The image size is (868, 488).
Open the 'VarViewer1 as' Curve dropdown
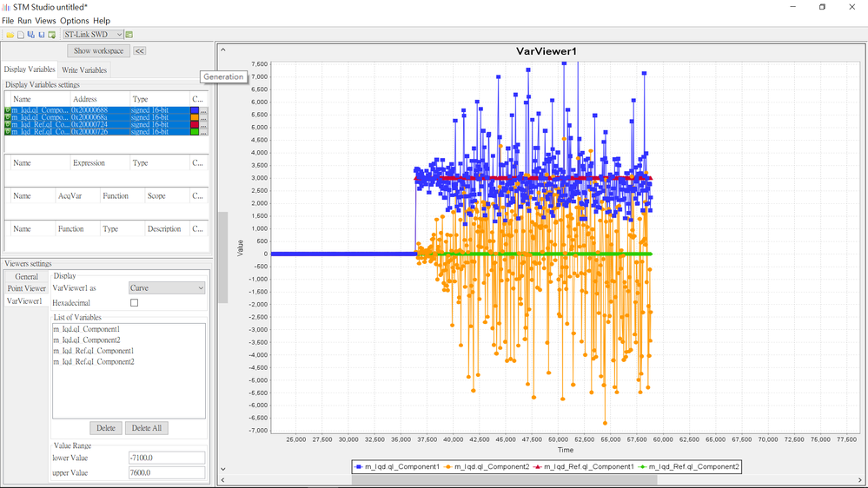tap(167, 287)
